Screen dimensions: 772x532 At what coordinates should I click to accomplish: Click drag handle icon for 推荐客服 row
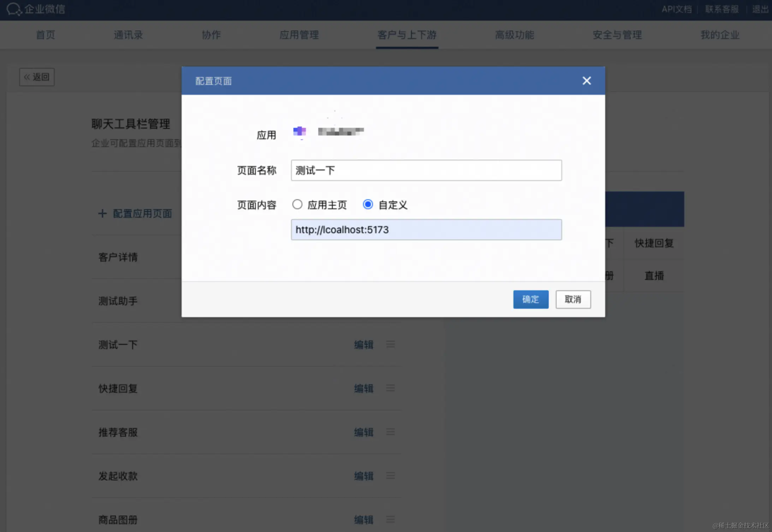click(390, 432)
